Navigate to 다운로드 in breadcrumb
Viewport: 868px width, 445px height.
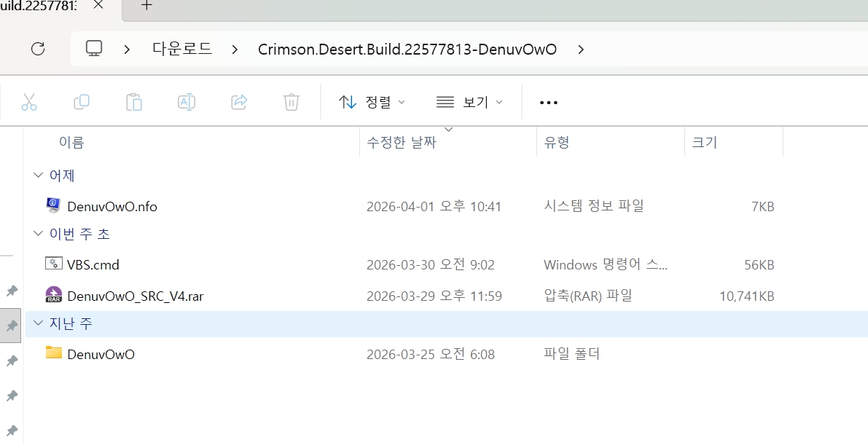[x=182, y=49]
